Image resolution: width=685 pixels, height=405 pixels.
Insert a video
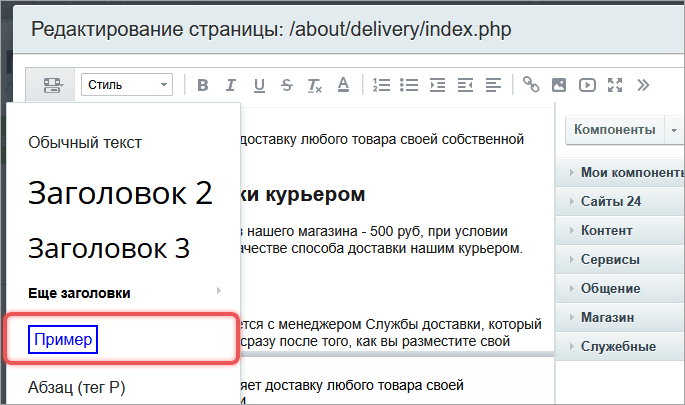point(587,85)
